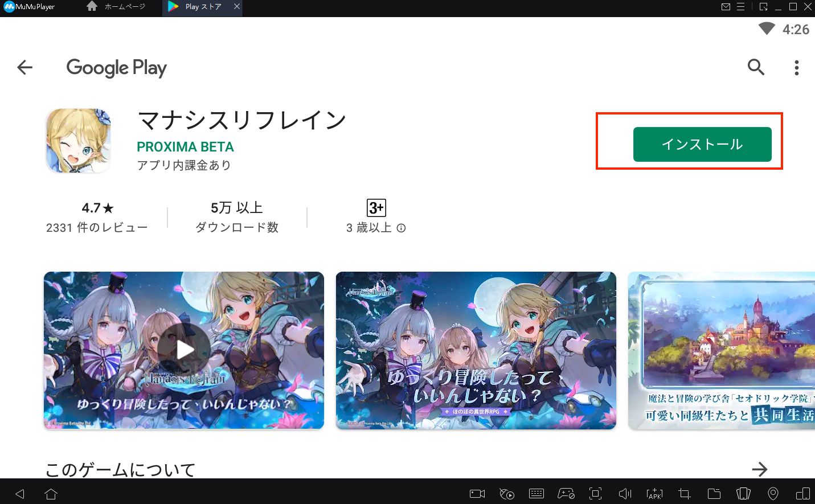Screen dimensions: 815x504
Task: Tap the インストール button
Action: click(x=702, y=145)
